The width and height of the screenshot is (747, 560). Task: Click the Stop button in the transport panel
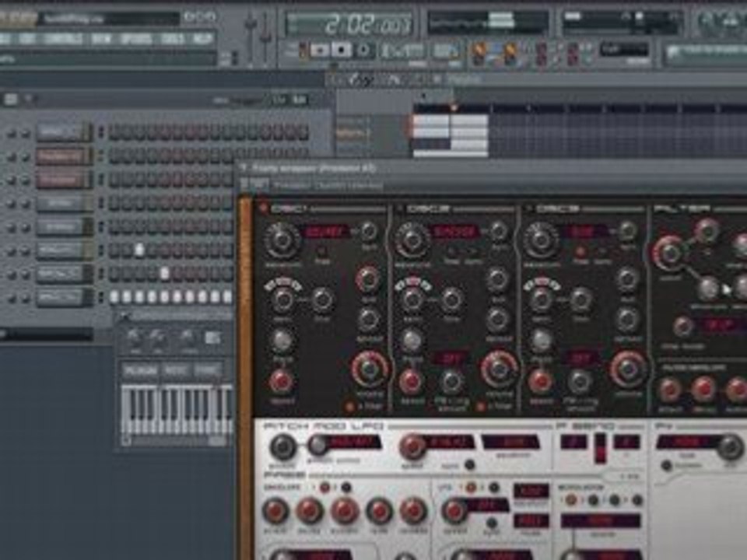pyautogui.click(x=341, y=51)
